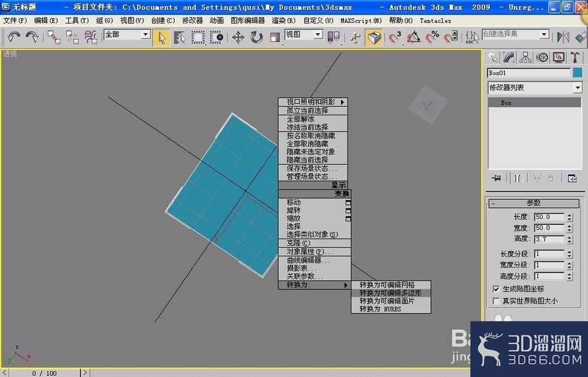Choose the Rectangular Selection Region tool
Image resolution: width=588 pixels, height=377 pixels.
[198, 38]
